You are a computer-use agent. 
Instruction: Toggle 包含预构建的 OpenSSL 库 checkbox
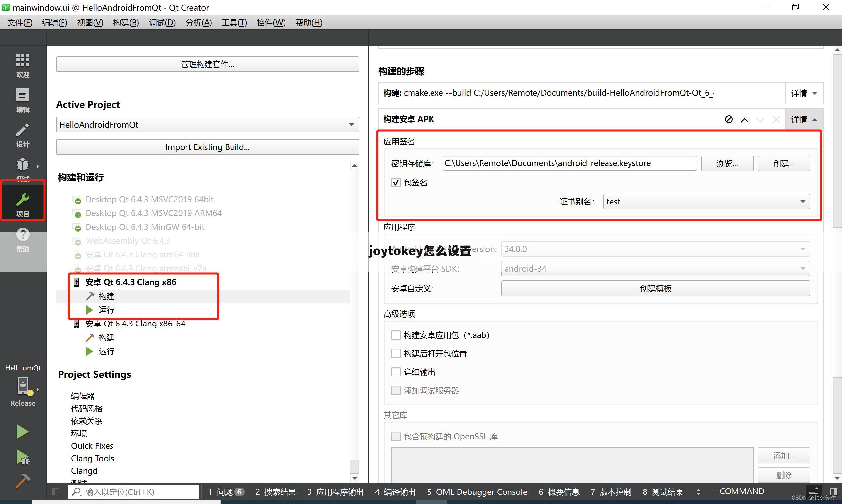pos(396,436)
